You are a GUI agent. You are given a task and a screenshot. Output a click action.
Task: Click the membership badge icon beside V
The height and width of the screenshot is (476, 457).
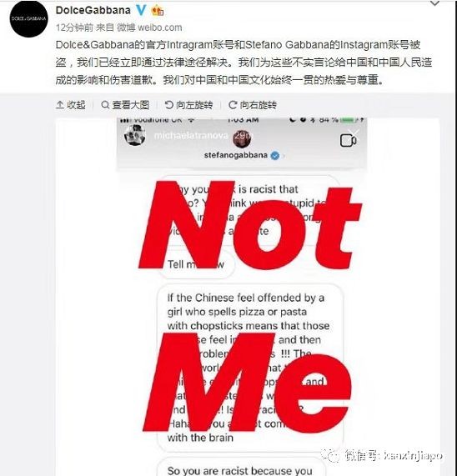158,11
